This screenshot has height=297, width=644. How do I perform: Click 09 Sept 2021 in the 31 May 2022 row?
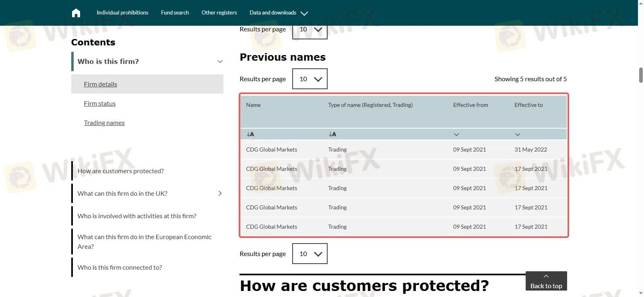[x=469, y=150]
